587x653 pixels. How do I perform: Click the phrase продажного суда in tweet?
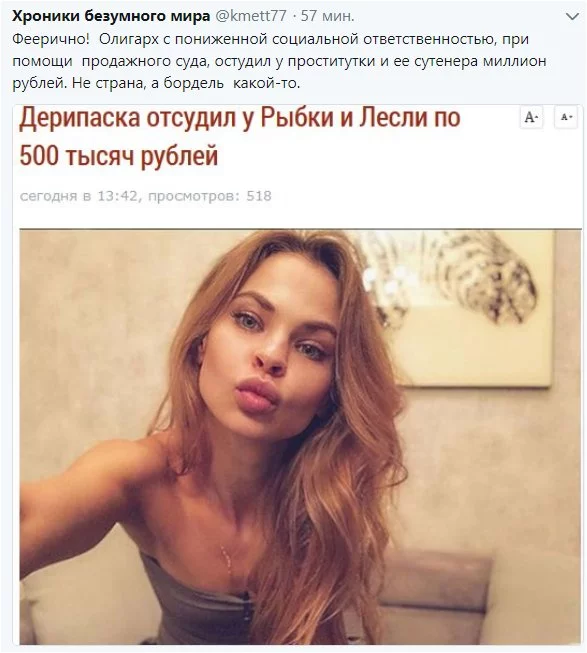[x=144, y=62]
